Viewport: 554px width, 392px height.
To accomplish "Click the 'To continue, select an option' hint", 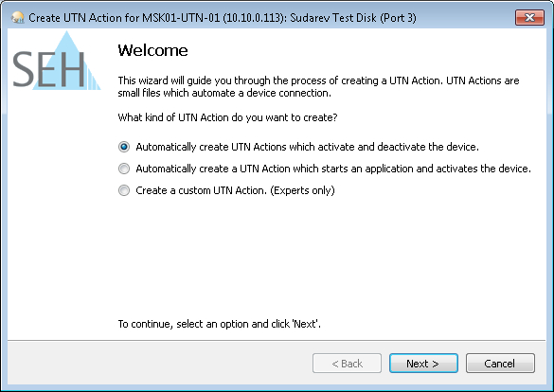I will [219, 324].
